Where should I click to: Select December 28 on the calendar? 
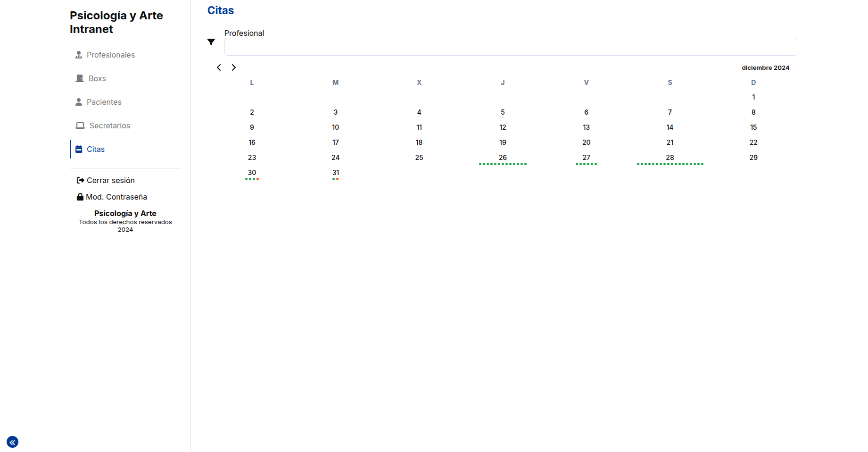670,158
